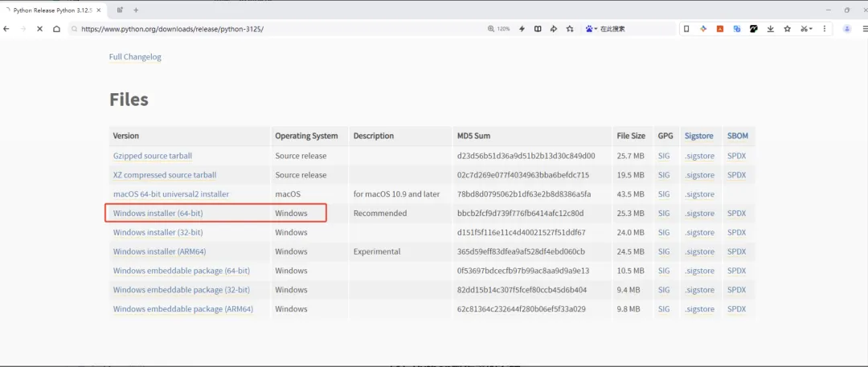
Task: Open the SBOM column header link
Action: 738,136
